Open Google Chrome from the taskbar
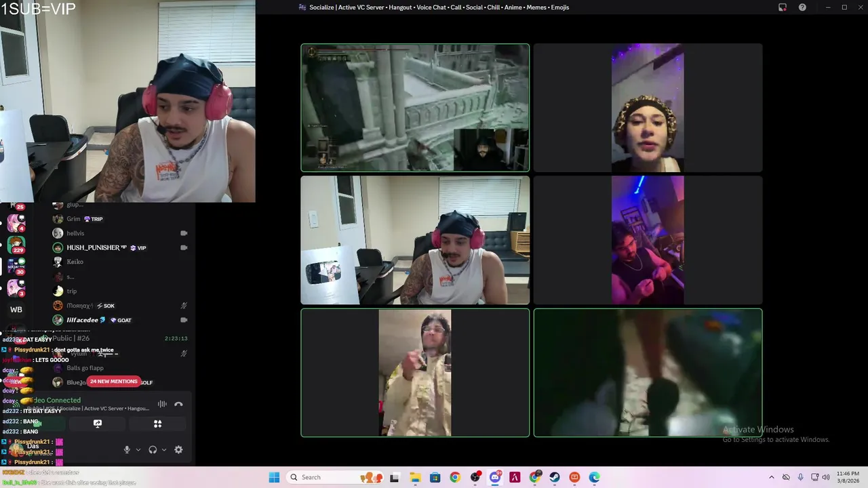The height and width of the screenshot is (488, 868). pyautogui.click(x=455, y=477)
